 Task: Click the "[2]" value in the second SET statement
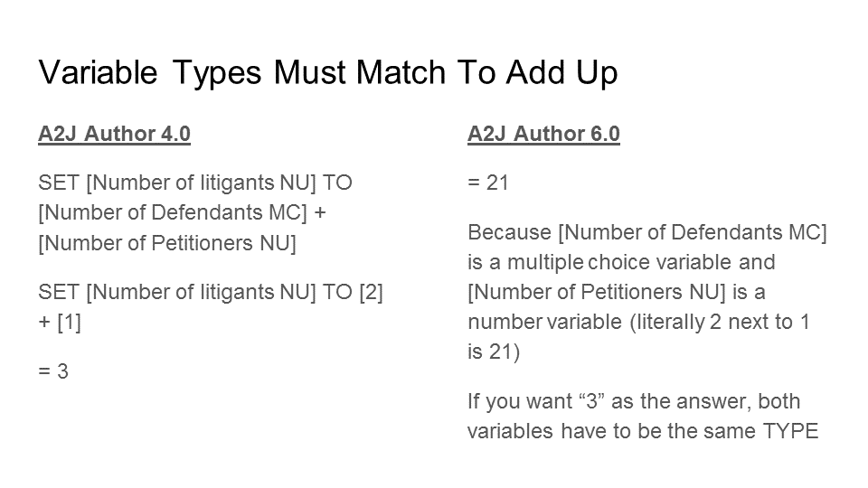click(371, 293)
